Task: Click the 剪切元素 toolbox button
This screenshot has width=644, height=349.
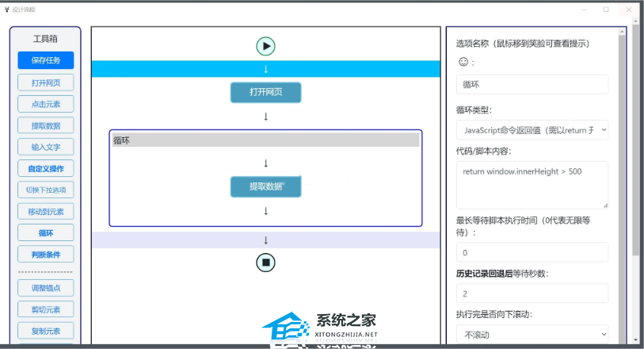Action: point(46,309)
